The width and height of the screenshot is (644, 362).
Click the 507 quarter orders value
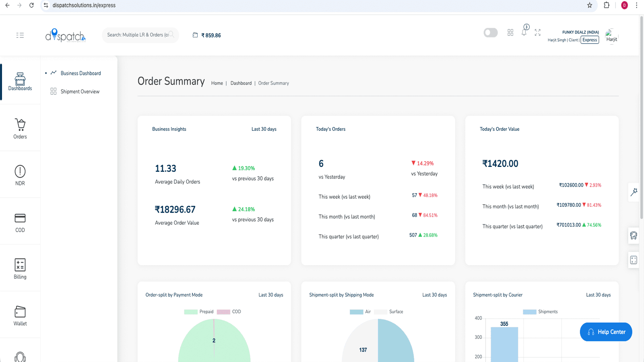point(413,235)
